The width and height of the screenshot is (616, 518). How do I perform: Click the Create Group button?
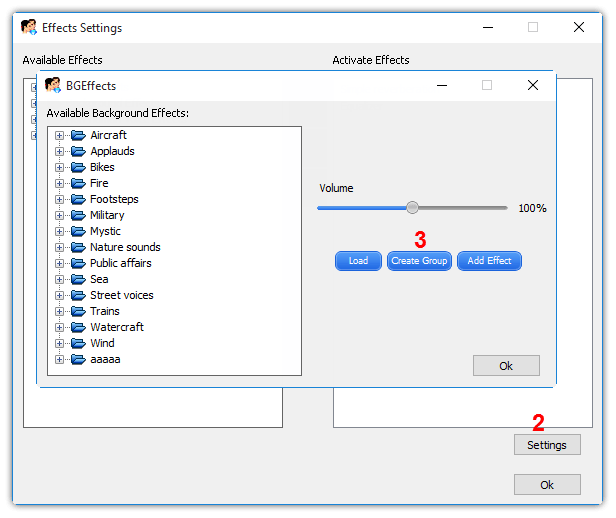pos(419,261)
